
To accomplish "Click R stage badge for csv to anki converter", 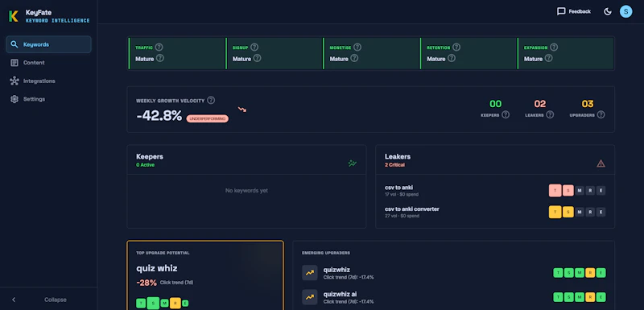I will [x=590, y=212].
